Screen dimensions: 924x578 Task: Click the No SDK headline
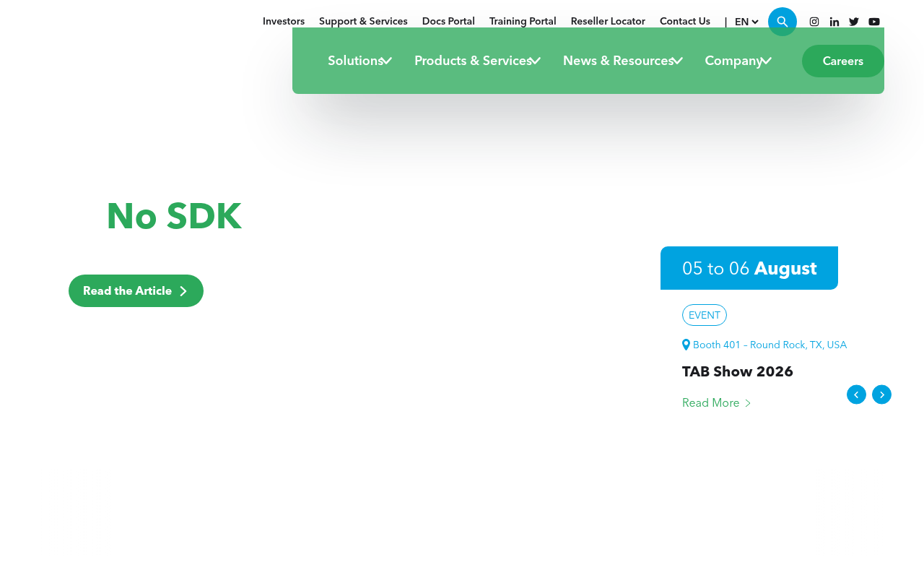[x=174, y=216]
